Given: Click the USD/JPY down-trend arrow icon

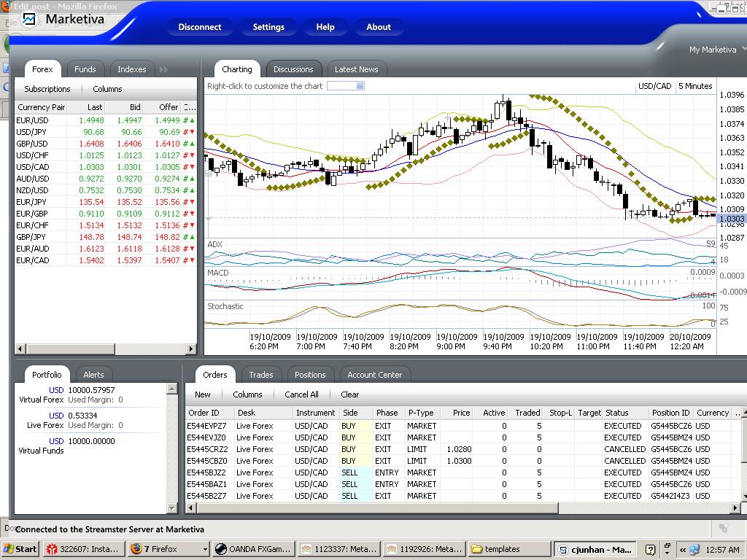Looking at the screenshot, I should click(192, 132).
